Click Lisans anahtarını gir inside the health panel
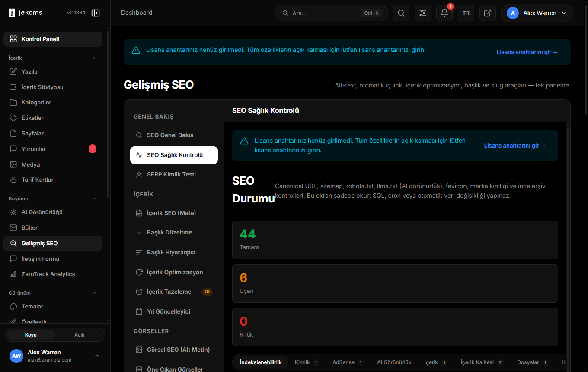This screenshot has height=372, width=588. [515, 146]
